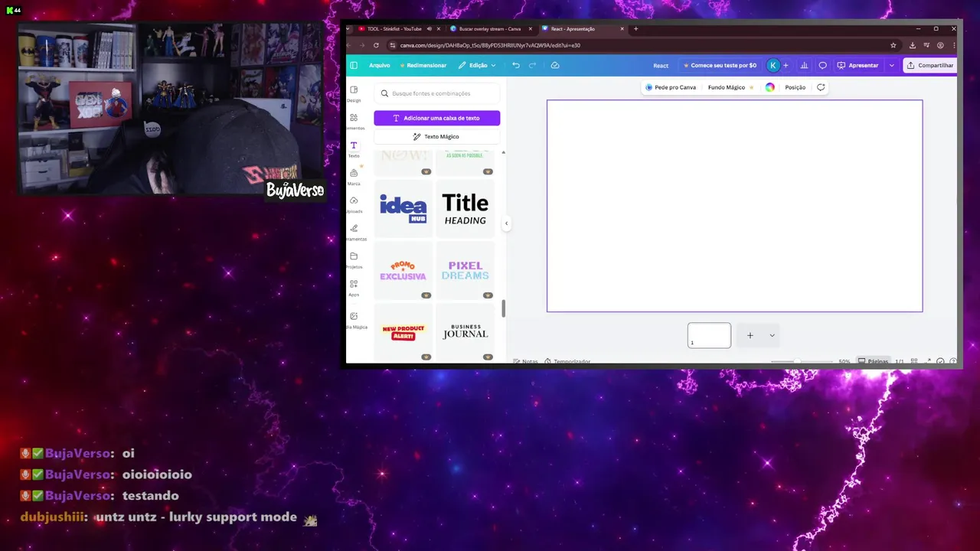Open the Elementos panel in sidebar

[354, 121]
